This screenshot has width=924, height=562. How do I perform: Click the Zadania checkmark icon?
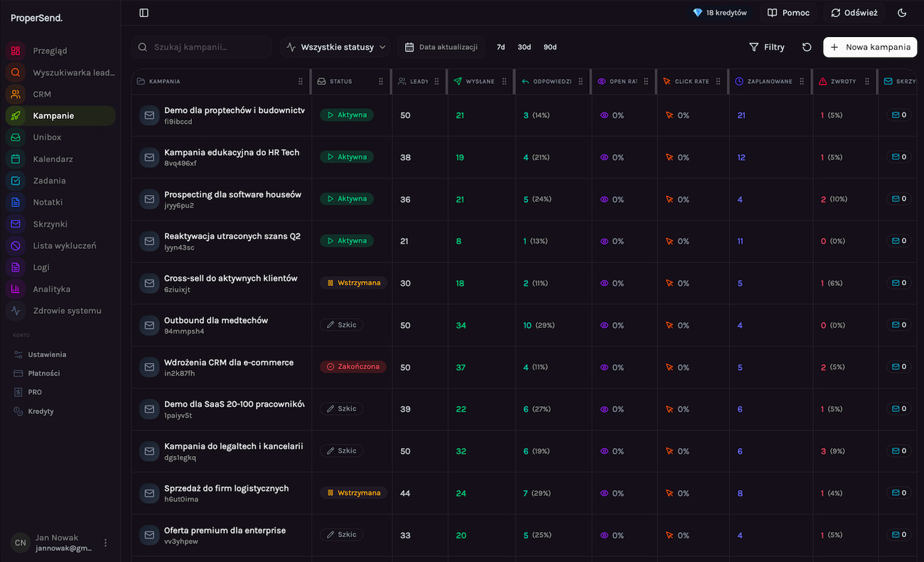pos(16,181)
